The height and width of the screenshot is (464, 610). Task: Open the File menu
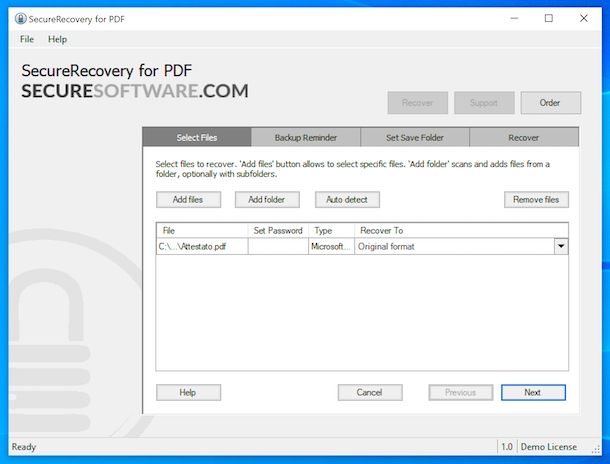[27, 39]
